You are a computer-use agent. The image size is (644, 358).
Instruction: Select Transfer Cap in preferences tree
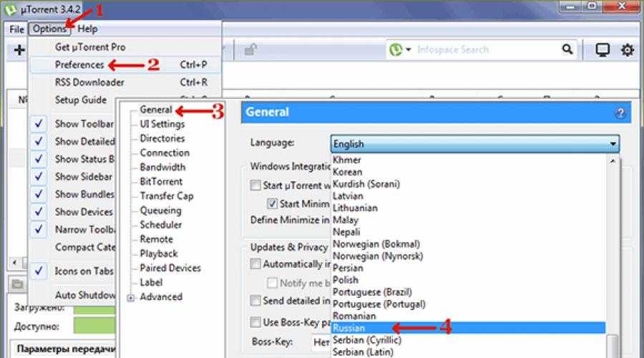[x=166, y=196]
